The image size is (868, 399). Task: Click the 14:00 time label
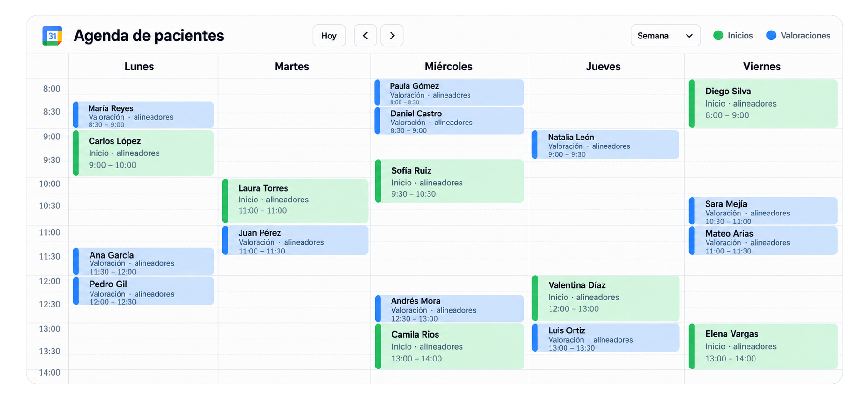pos(49,373)
